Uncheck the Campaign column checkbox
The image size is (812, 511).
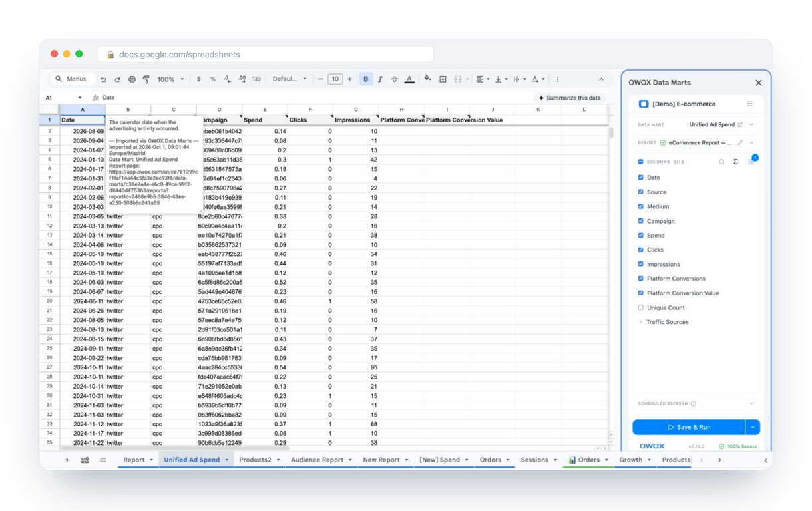pyautogui.click(x=641, y=221)
